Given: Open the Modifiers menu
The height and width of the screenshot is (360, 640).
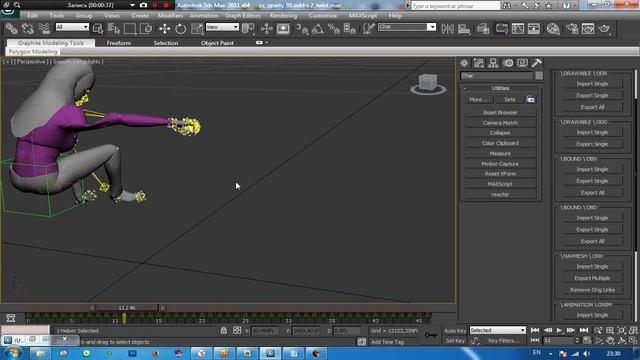Looking at the screenshot, I should 170,16.
